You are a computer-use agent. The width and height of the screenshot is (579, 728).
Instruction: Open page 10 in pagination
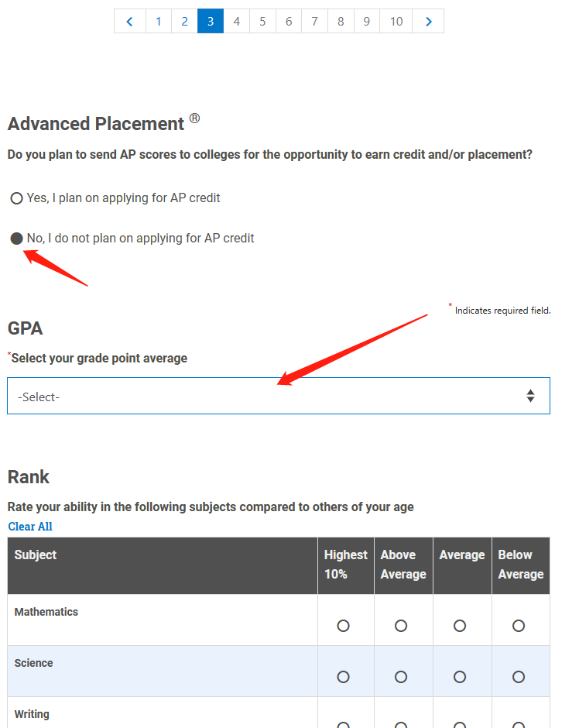click(x=396, y=21)
